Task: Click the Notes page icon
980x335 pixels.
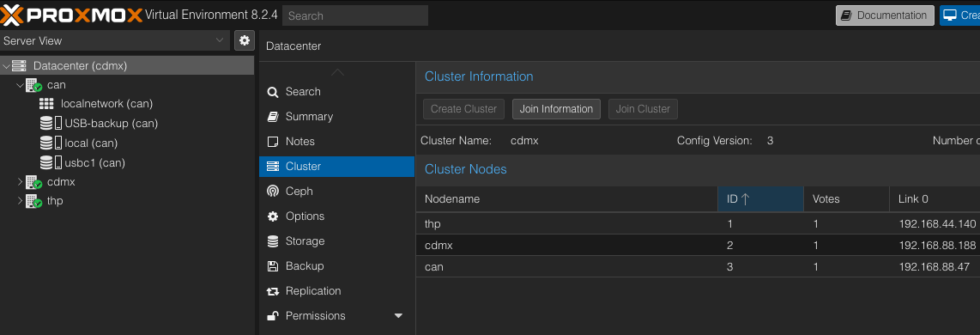Action: tap(273, 142)
